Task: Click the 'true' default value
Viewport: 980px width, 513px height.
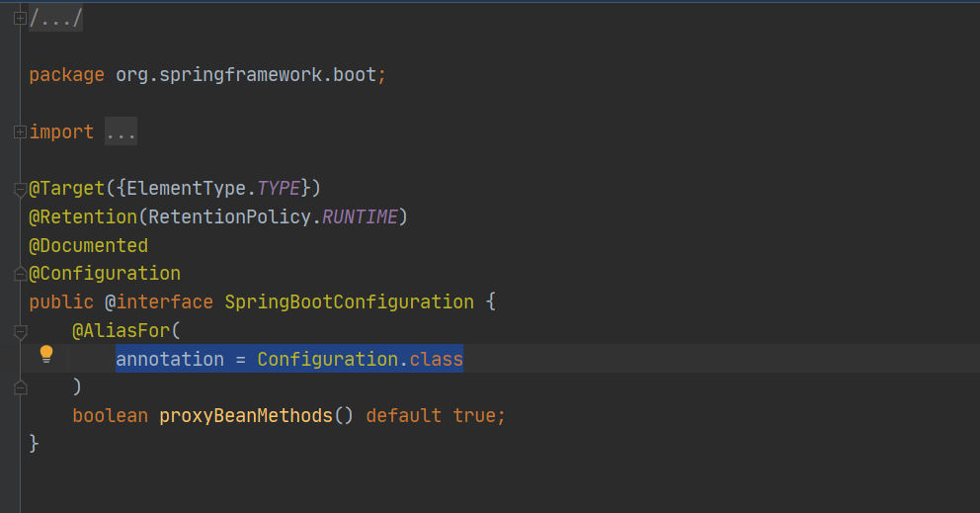Action: (474, 416)
